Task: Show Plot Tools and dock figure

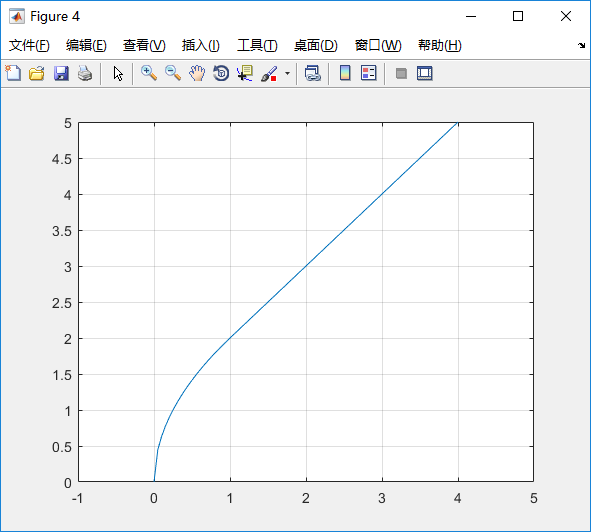Action: point(425,73)
